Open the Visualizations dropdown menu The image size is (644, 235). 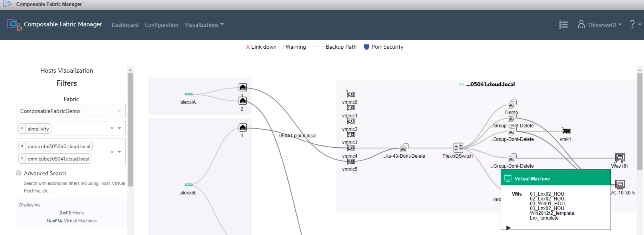[204, 25]
